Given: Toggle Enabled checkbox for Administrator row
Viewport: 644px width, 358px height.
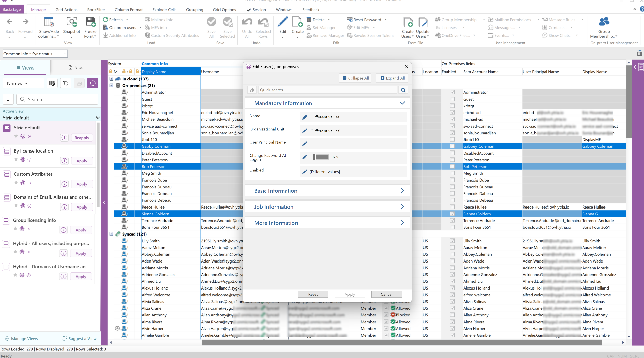Looking at the screenshot, I should coord(452,92).
